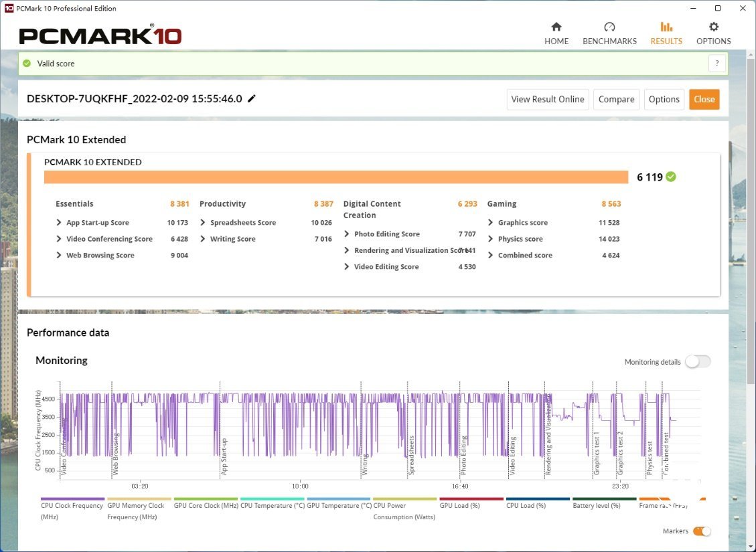
Task: Toggle GPU Core Clock legend series
Action: [x=206, y=504]
